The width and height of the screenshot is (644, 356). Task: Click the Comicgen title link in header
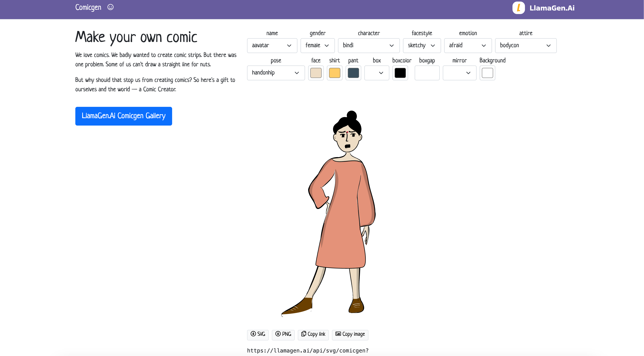click(88, 7)
